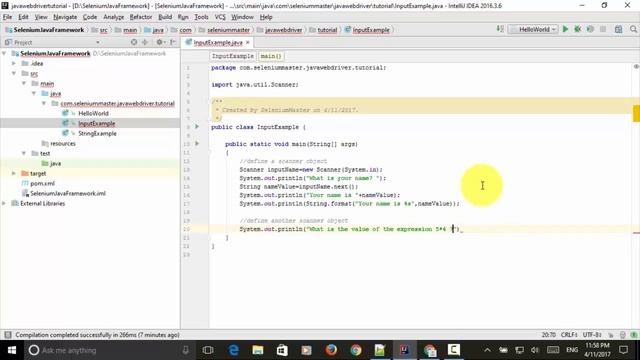Click the Windows Start button

[11, 350]
